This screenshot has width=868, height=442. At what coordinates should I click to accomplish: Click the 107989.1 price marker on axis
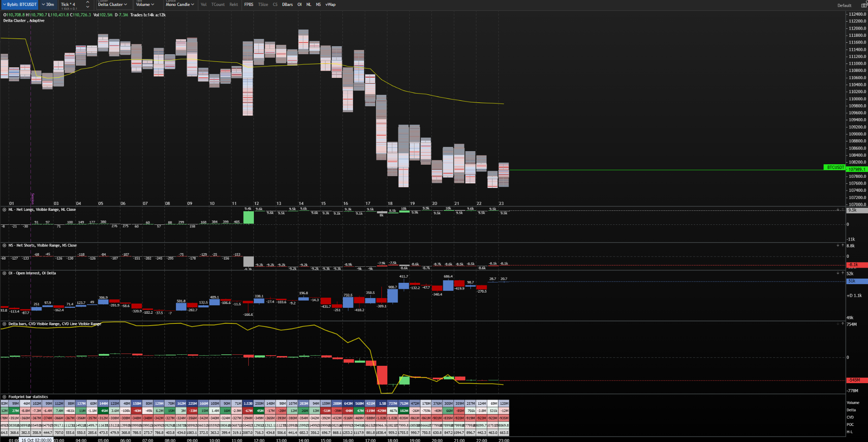click(857, 169)
